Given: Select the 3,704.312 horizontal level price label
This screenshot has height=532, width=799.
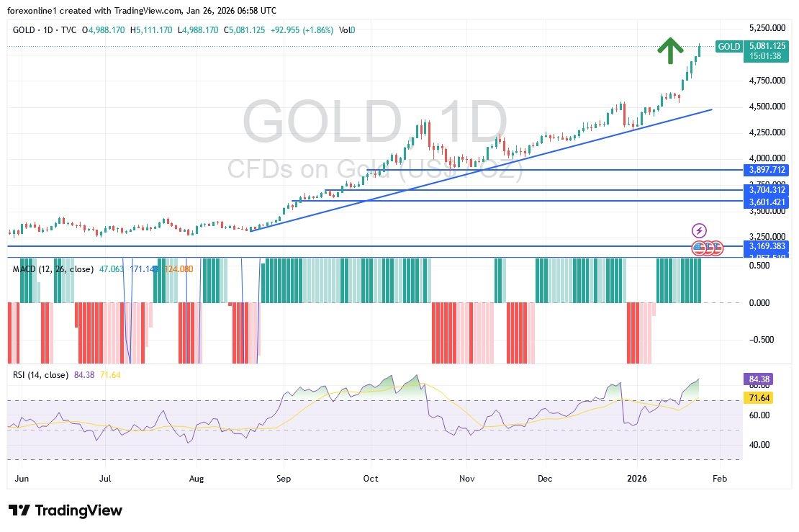Looking at the screenshot, I should (x=767, y=190).
